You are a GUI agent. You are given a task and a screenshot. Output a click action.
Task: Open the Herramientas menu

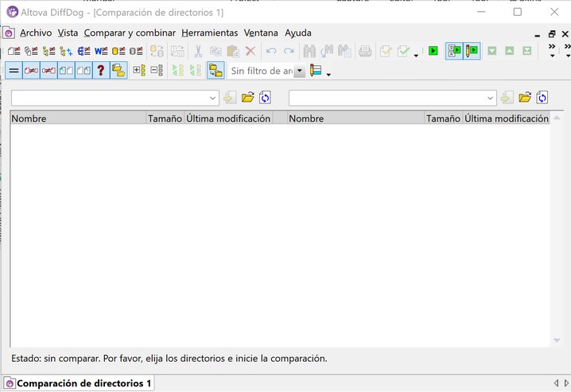click(x=209, y=33)
